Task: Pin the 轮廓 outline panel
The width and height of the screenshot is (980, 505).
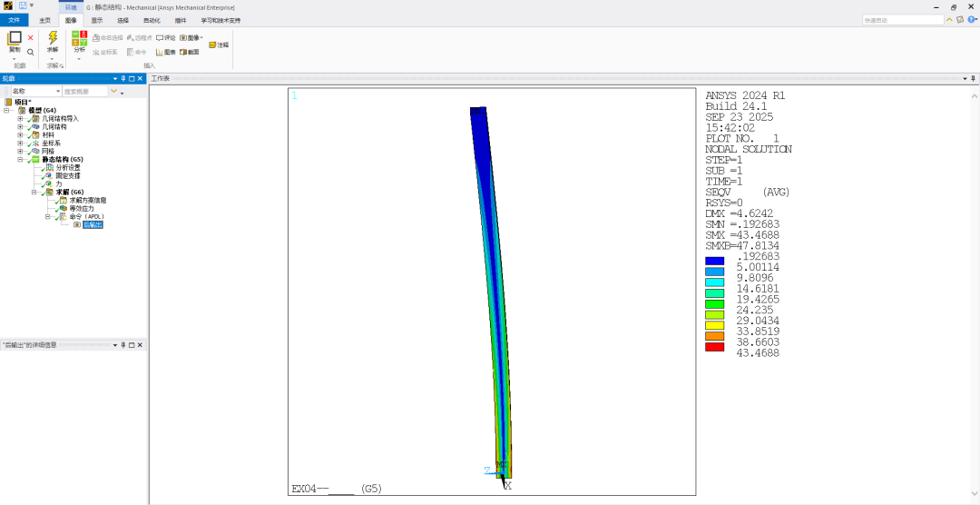Action: coord(122,79)
